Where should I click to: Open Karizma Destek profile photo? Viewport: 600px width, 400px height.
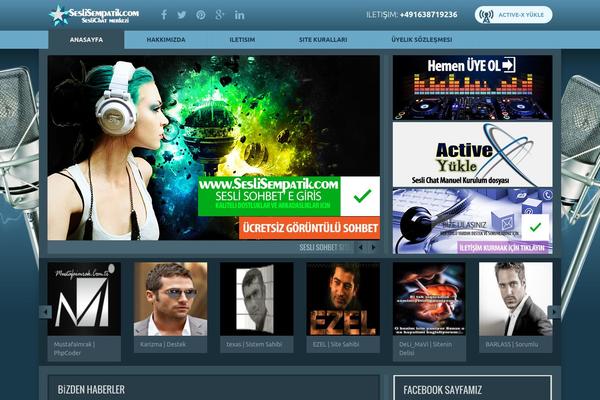click(x=171, y=299)
